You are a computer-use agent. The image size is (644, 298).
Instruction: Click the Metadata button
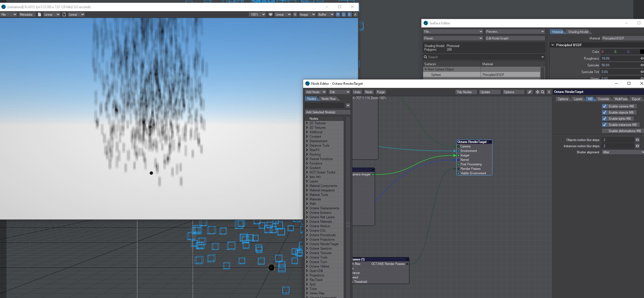pyautogui.click(x=27, y=15)
